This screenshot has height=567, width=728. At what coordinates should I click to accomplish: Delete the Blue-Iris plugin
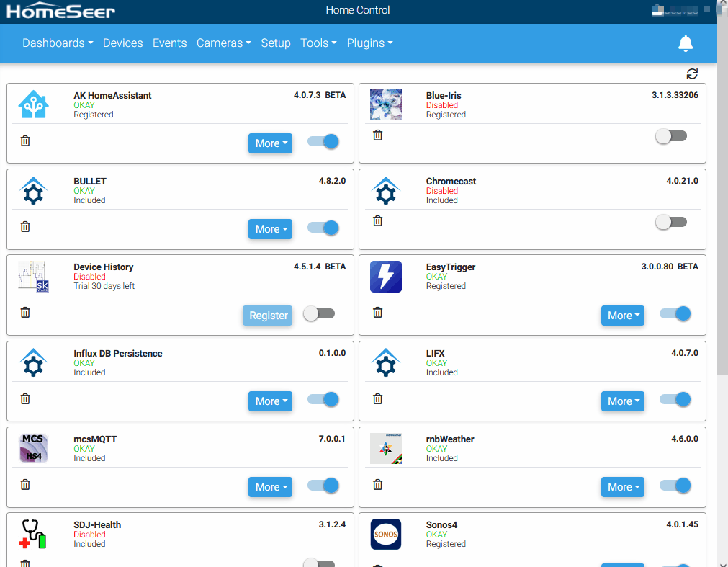point(378,135)
